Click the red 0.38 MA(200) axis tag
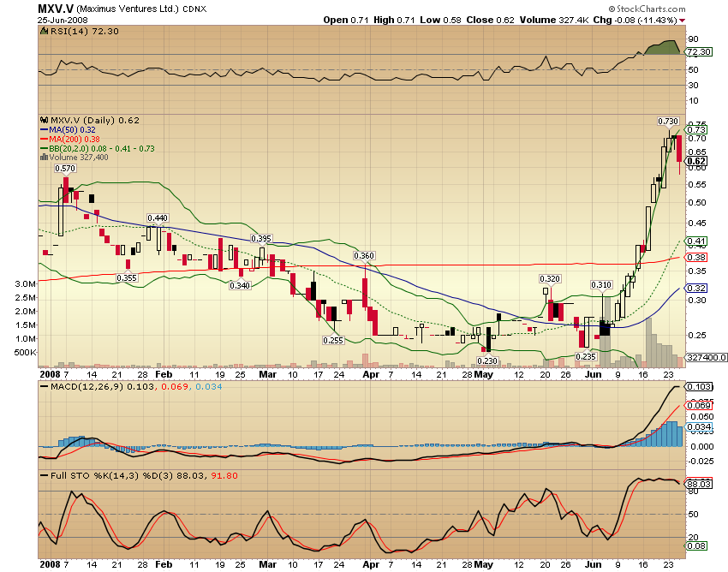The height and width of the screenshot is (572, 728). (697, 257)
